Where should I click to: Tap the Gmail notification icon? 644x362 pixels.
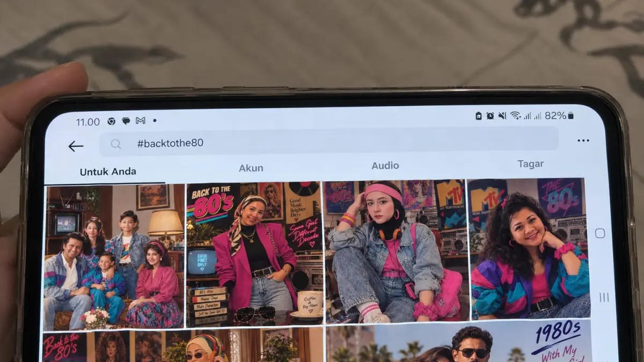[x=141, y=121]
